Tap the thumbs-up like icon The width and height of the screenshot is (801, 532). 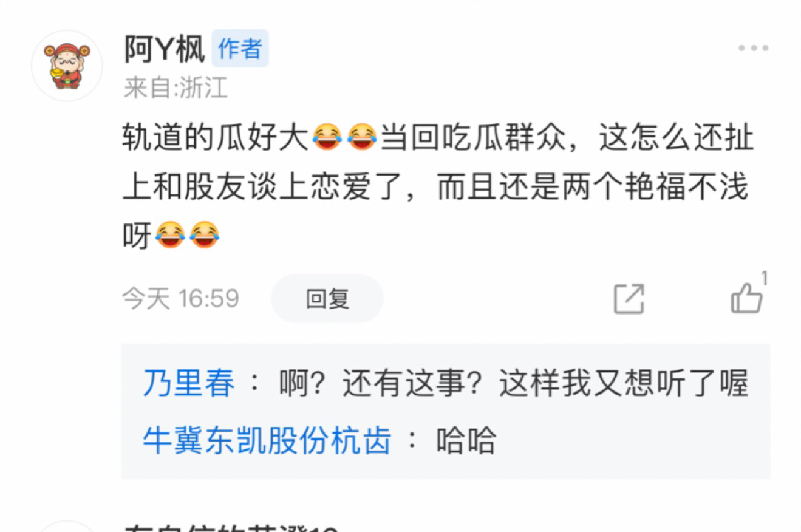click(x=746, y=298)
